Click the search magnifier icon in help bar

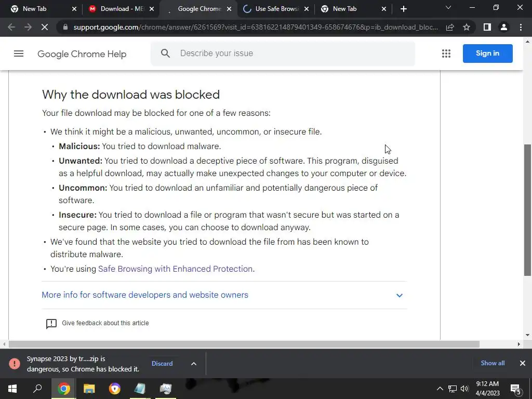pyautogui.click(x=165, y=54)
